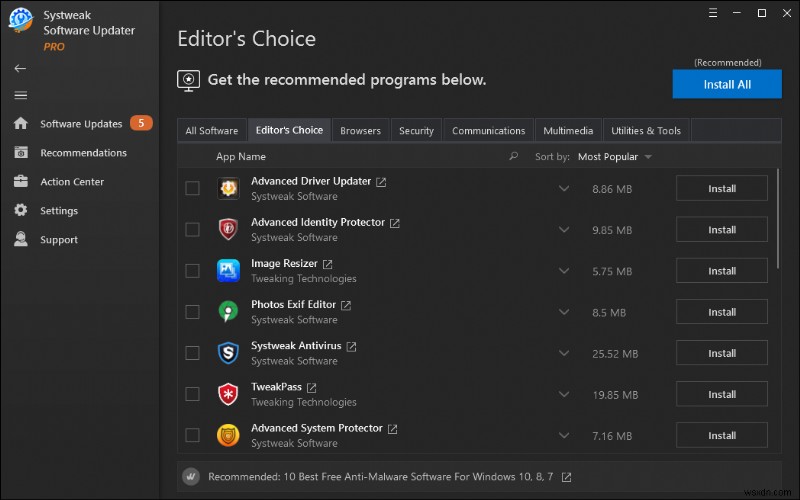Open the recommended anti-malware article link

click(x=380, y=477)
